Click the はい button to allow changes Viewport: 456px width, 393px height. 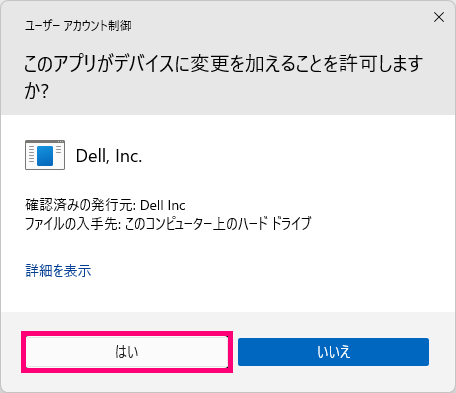127,352
